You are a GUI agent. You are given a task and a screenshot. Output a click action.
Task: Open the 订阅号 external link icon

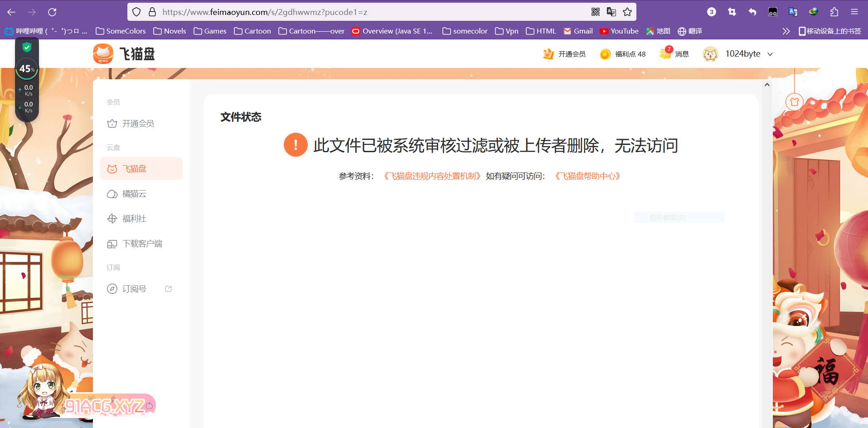169,289
